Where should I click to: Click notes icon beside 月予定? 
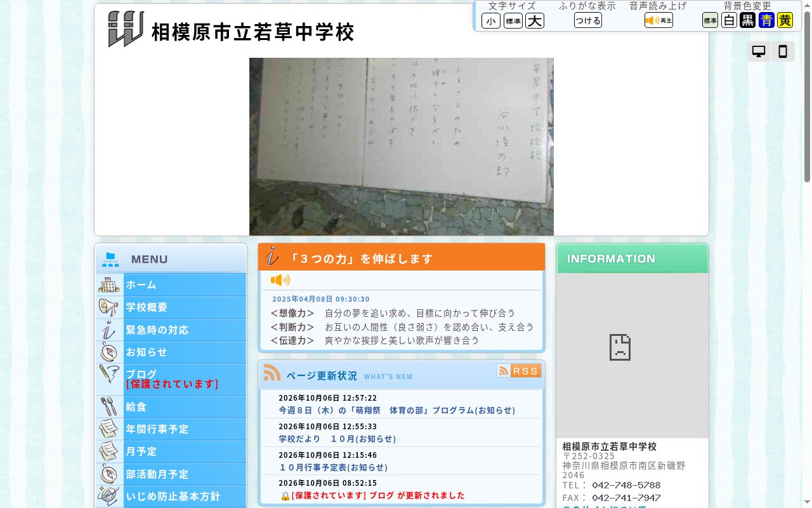[x=109, y=451]
